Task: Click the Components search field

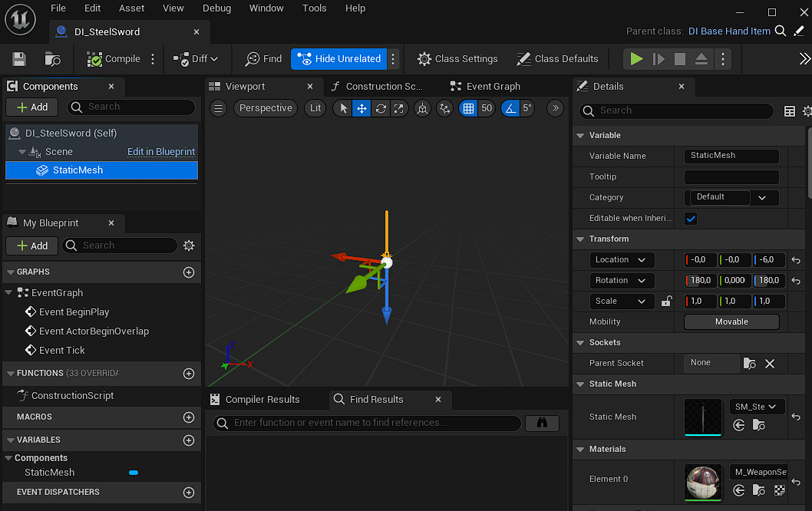Action: [132, 107]
